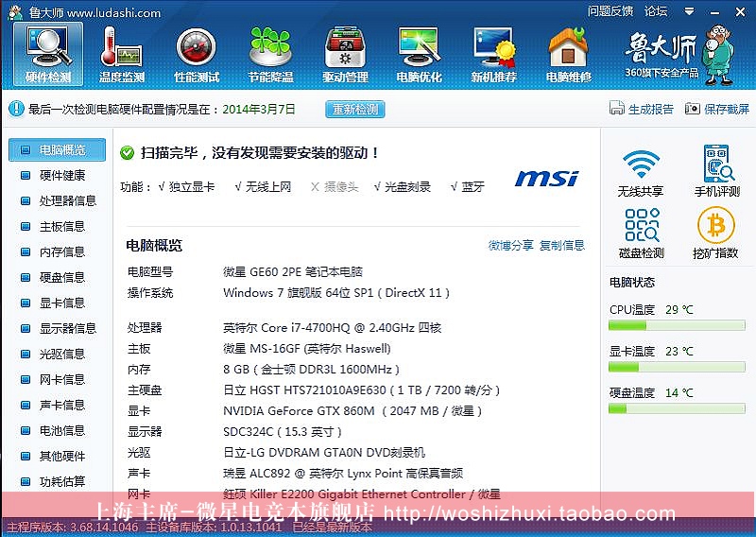Open the 新机推荐 new PC recommendations
756x537 pixels.
tap(493, 55)
